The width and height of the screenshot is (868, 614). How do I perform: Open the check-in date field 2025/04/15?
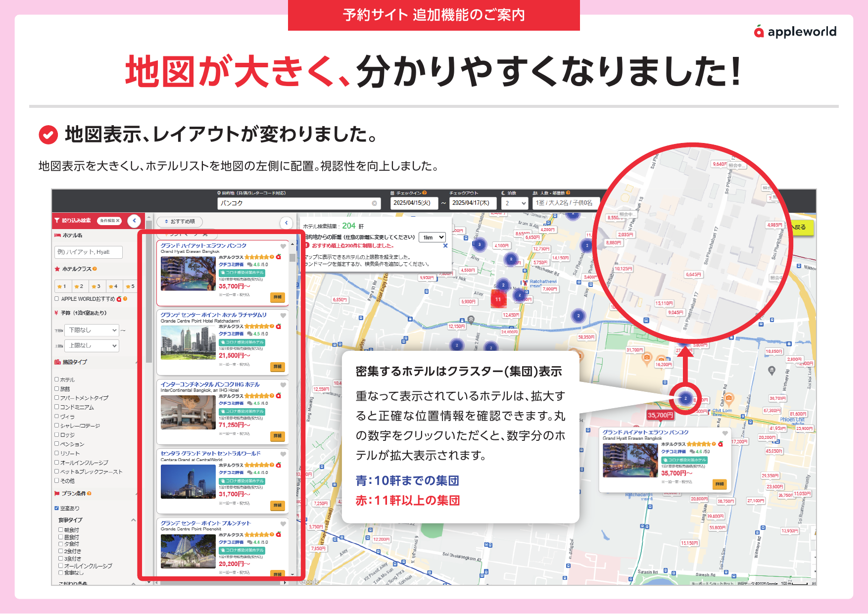point(414,203)
